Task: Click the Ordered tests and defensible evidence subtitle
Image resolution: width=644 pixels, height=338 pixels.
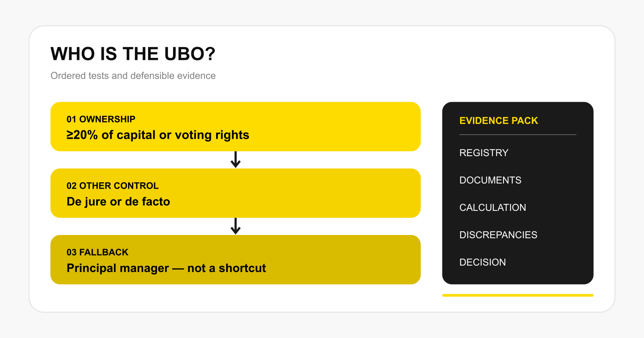Action: (x=133, y=76)
